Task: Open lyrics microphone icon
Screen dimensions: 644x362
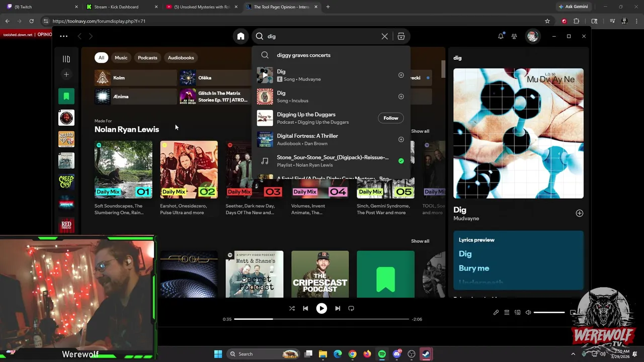Action: (496, 313)
